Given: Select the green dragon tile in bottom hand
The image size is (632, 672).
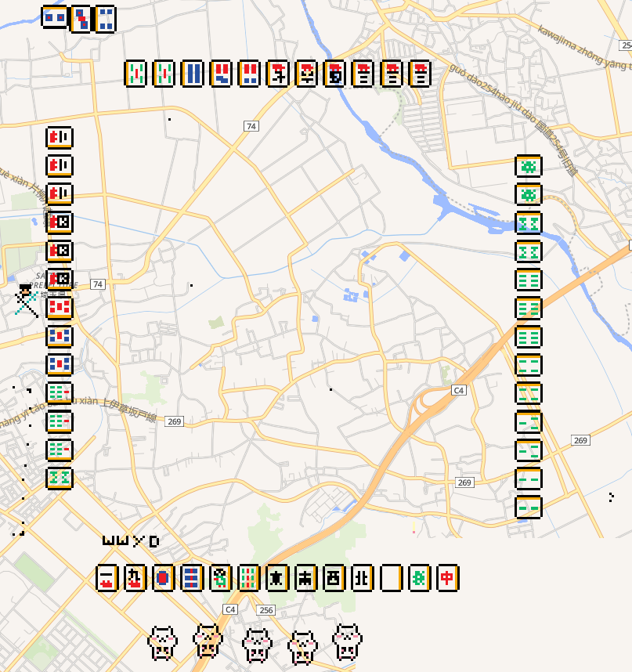Looking at the screenshot, I should pos(419,578).
